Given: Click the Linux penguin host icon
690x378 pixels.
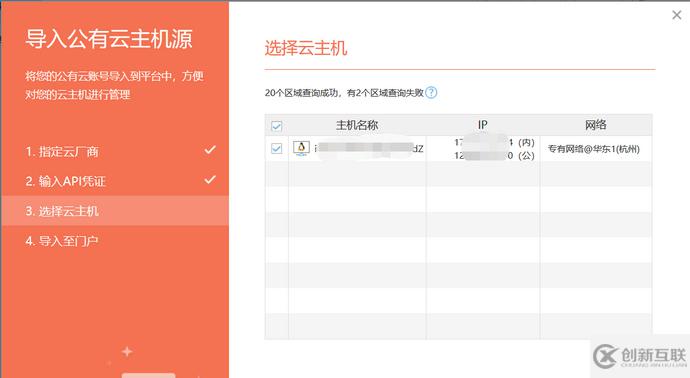Looking at the screenshot, I should tap(301, 148).
